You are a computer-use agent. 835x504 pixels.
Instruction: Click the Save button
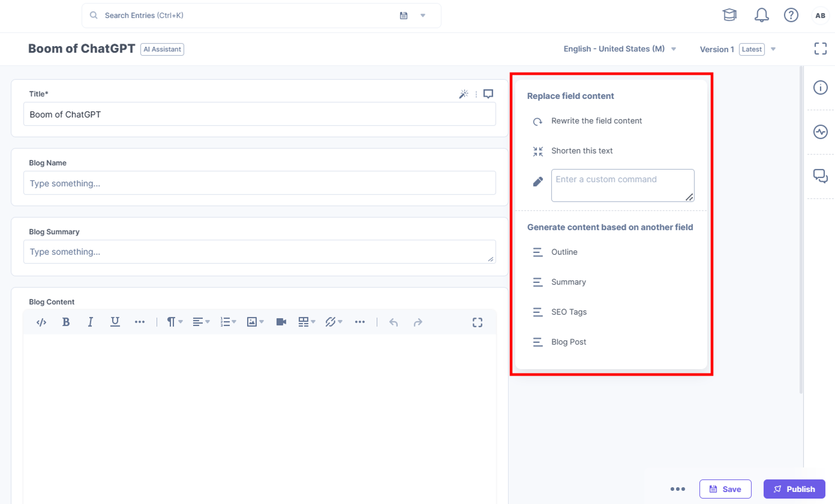725,489
